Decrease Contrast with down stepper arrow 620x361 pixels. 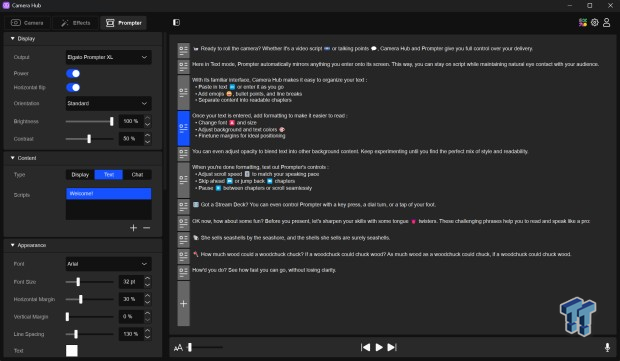pos(147,142)
